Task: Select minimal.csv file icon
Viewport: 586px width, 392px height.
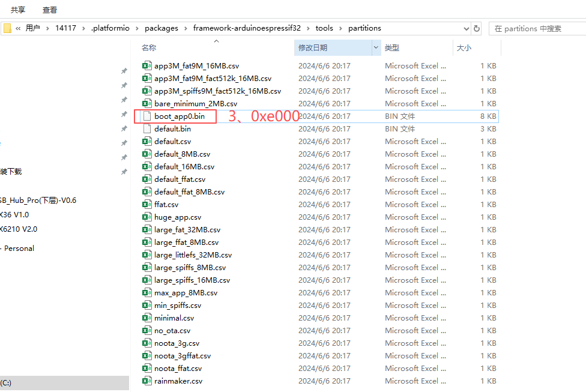Action: pos(147,318)
